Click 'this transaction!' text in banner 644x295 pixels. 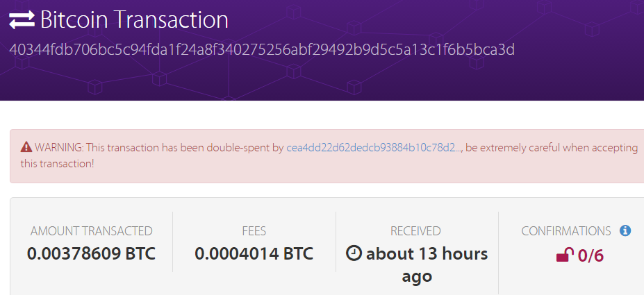coord(57,164)
